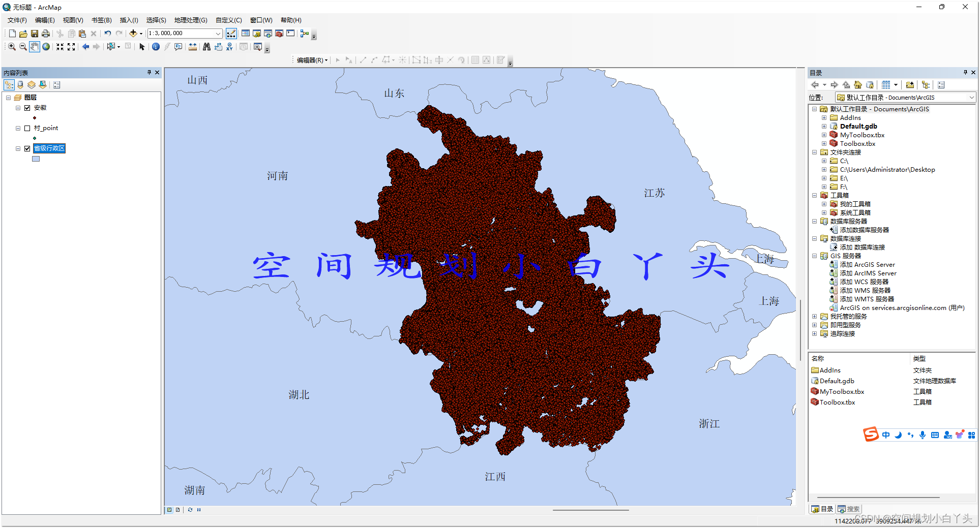Viewport: 980px width, 528px height.
Task: Switch to List By Selection view
Action: pos(43,85)
